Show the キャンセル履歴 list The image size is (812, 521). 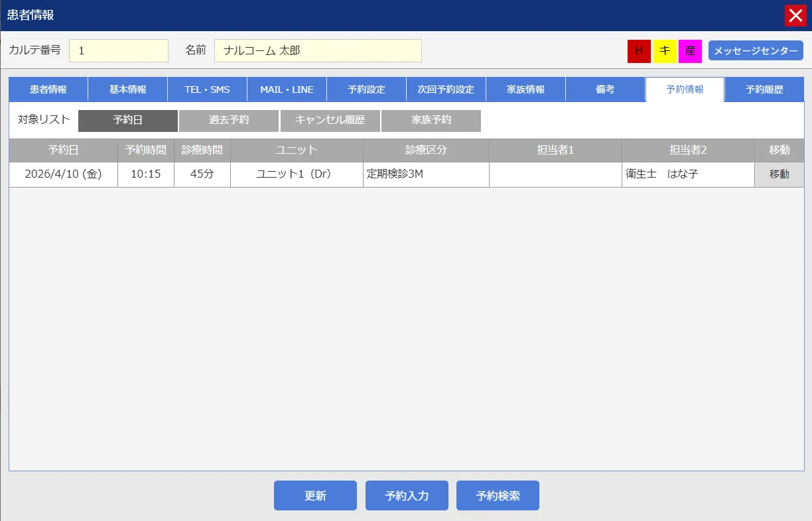coord(330,121)
